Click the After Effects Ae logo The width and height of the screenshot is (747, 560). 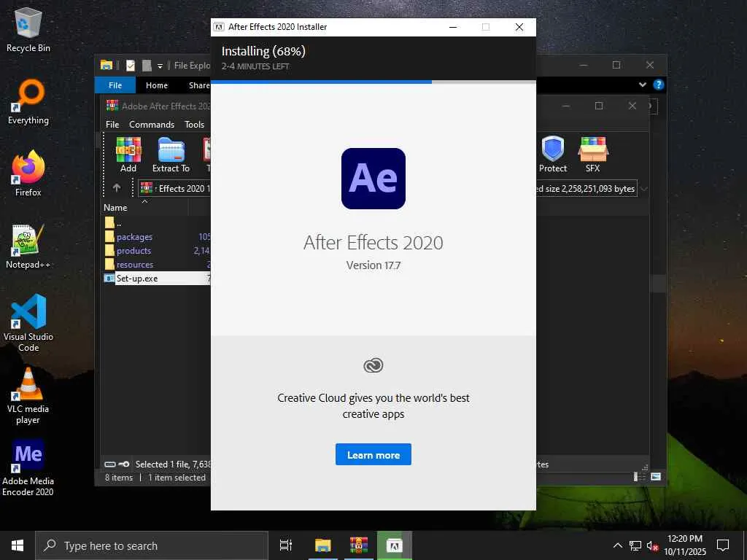click(x=373, y=178)
